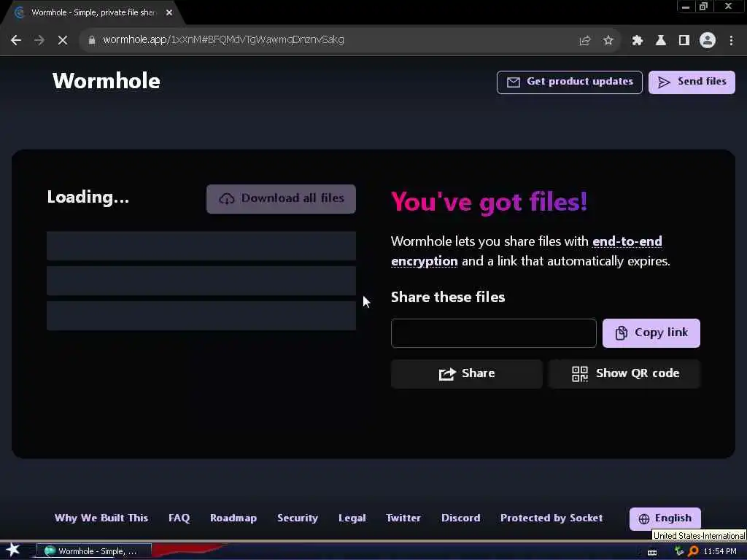The height and width of the screenshot is (560, 747).
Task: Click the Wormhole logo heading
Action: (107, 81)
